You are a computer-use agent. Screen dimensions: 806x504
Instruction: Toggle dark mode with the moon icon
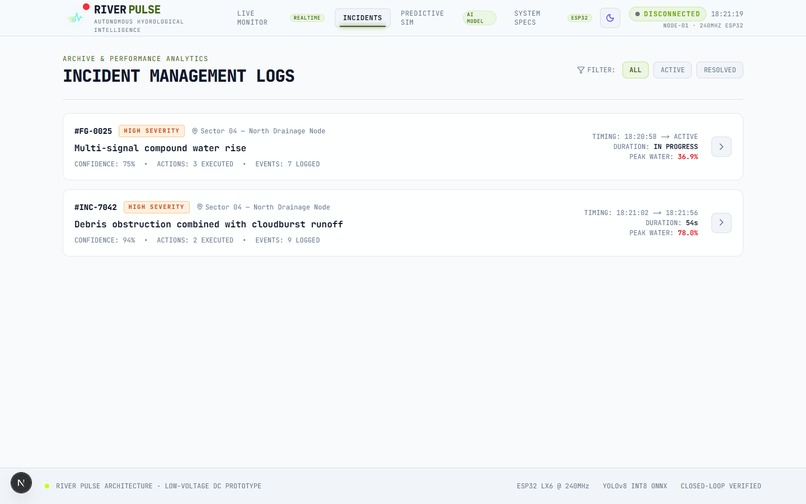(610, 18)
